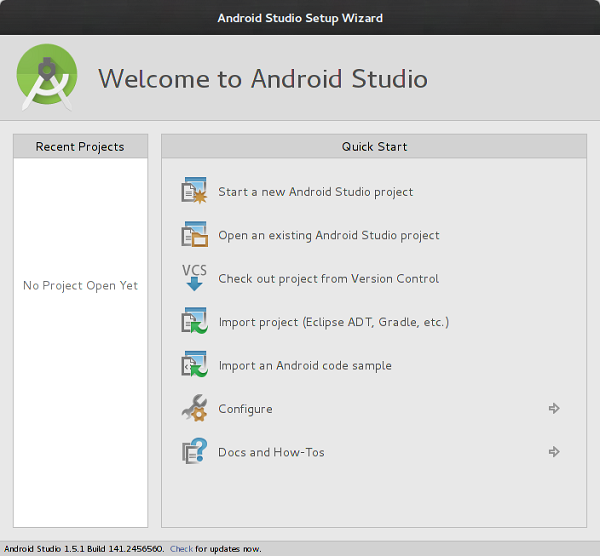Check out project from Version Control
Image resolution: width=600 pixels, height=556 pixels.
[328, 279]
